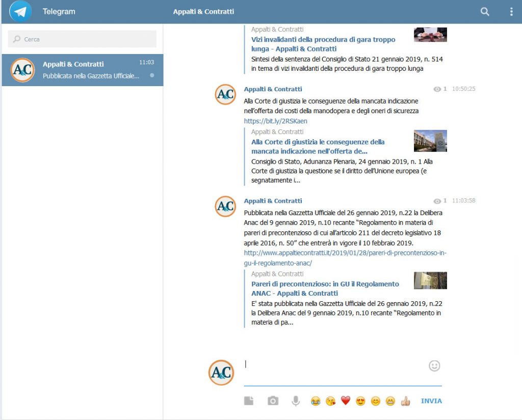
Task: Open the appaltiecontratti.it pareri-di-precontenzioso link
Action: pyautogui.click(x=345, y=258)
